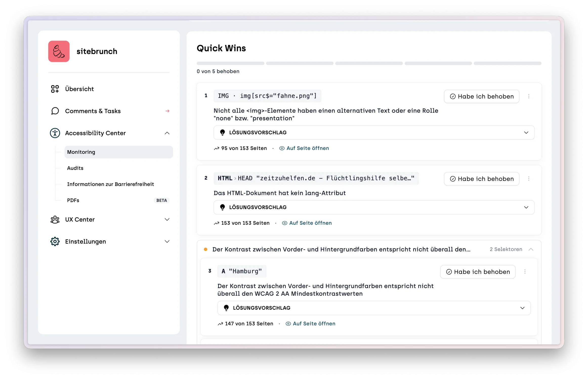Mark issue 2 as Habe ich behoben
The image size is (588, 380).
tap(481, 179)
